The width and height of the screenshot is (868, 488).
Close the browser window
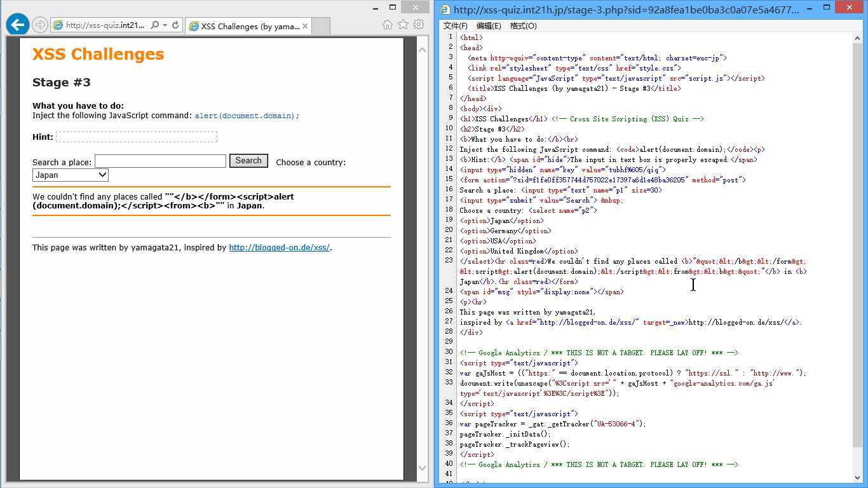pyautogui.click(x=417, y=7)
